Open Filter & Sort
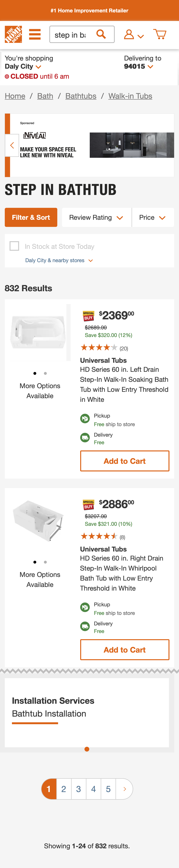The width and height of the screenshot is (179, 868). pos(31,217)
